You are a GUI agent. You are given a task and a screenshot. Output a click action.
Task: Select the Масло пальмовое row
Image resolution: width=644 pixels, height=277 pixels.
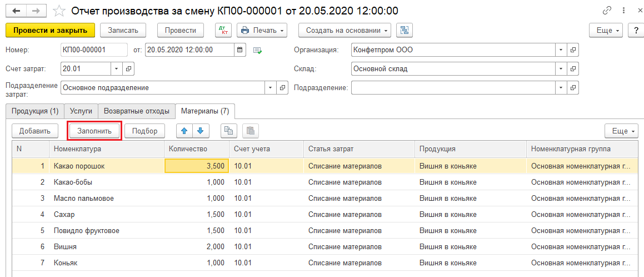(x=325, y=198)
